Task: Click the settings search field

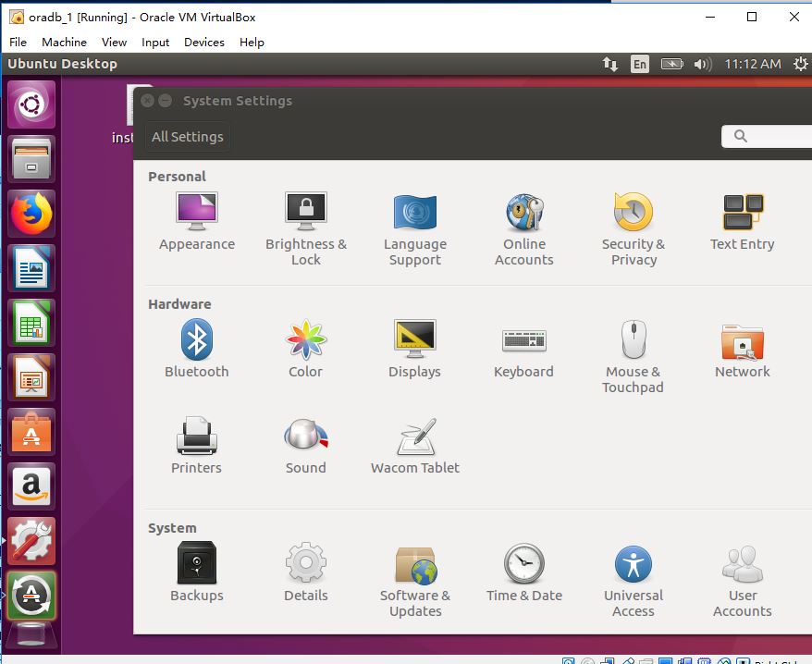Action: [x=767, y=136]
